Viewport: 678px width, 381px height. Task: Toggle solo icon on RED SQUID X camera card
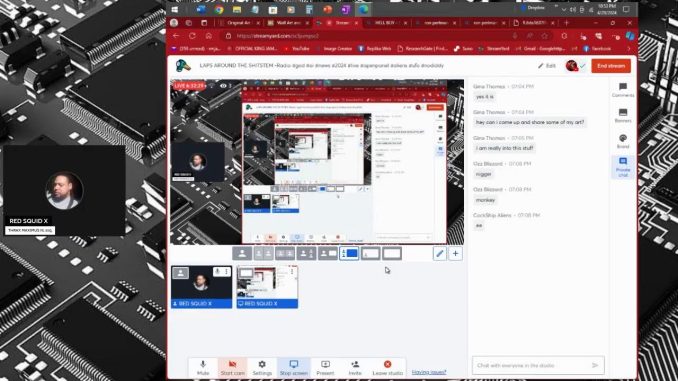pyautogui.click(x=180, y=272)
